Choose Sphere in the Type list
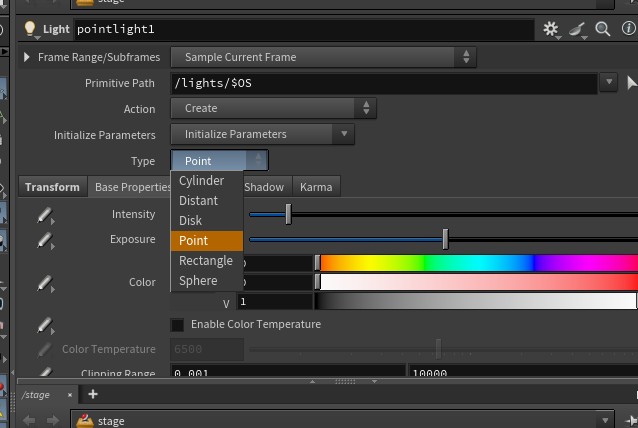The width and height of the screenshot is (638, 428). coord(198,281)
